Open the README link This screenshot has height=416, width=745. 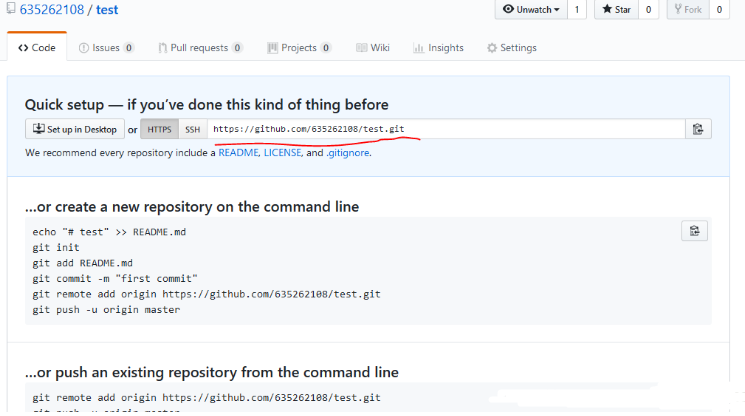[238, 153]
